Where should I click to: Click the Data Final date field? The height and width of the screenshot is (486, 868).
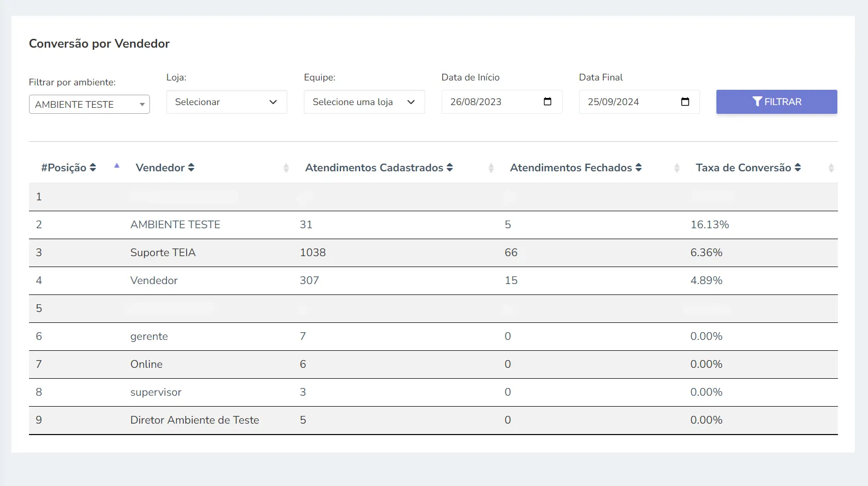(639, 102)
